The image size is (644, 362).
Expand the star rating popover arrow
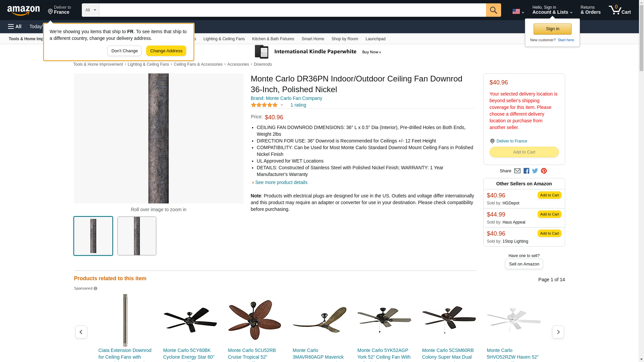[x=282, y=105]
